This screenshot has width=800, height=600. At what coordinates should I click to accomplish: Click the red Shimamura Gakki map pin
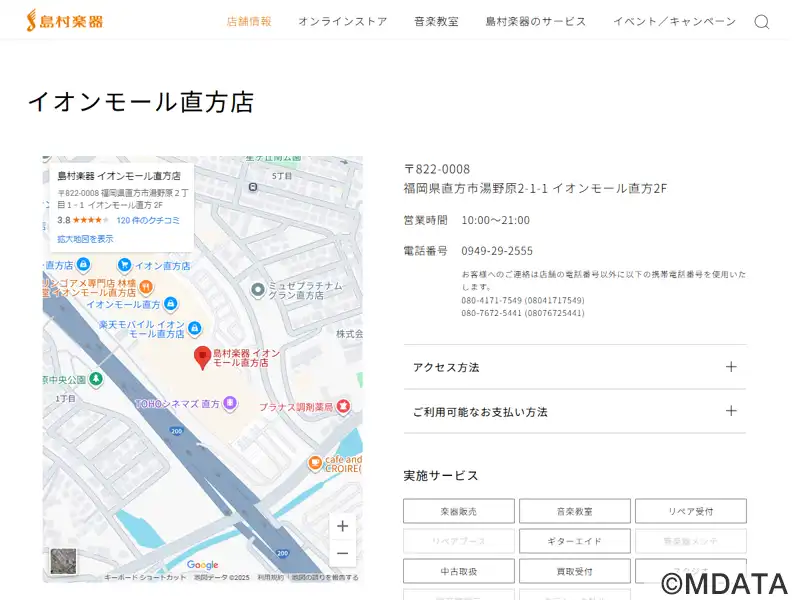pyautogui.click(x=202, y=357)
